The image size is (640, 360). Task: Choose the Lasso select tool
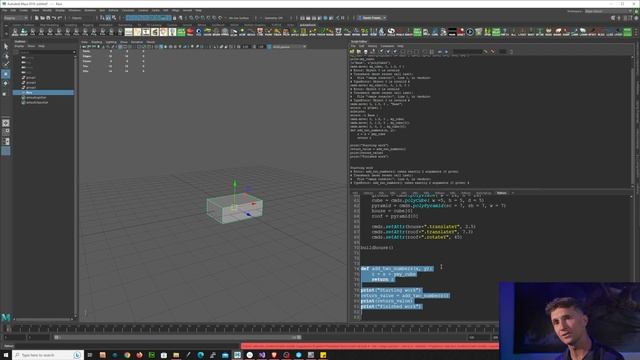6,56
